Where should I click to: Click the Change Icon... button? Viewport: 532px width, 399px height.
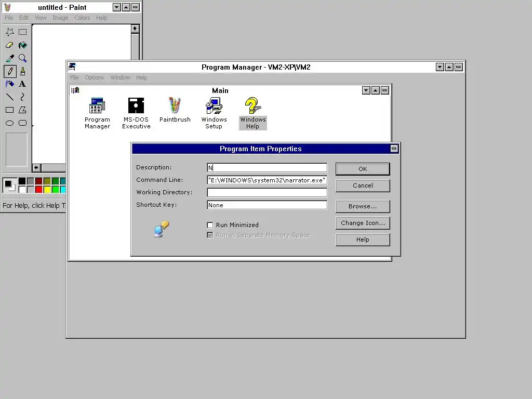pyautogui.click(x=363, y=223)
